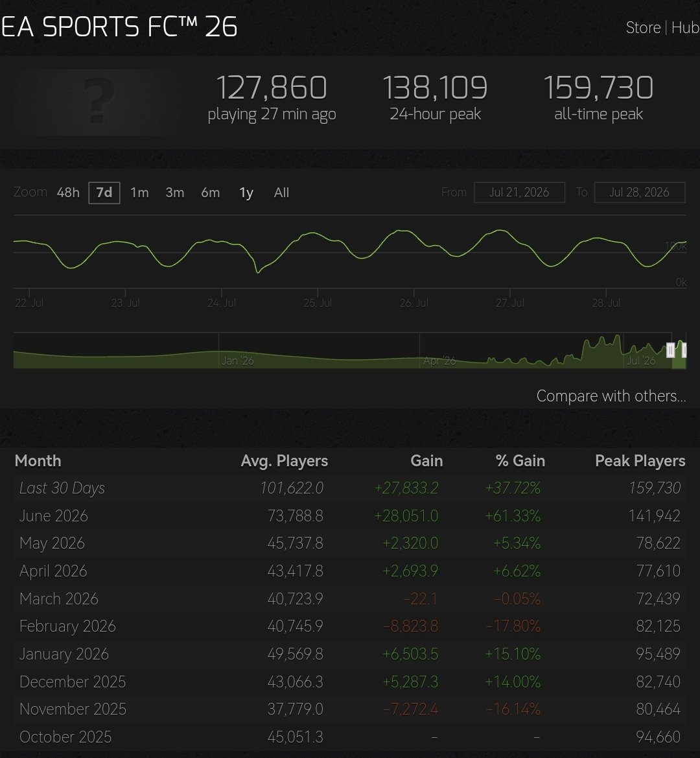Select the Last 30 Days row label

(62, 488)
